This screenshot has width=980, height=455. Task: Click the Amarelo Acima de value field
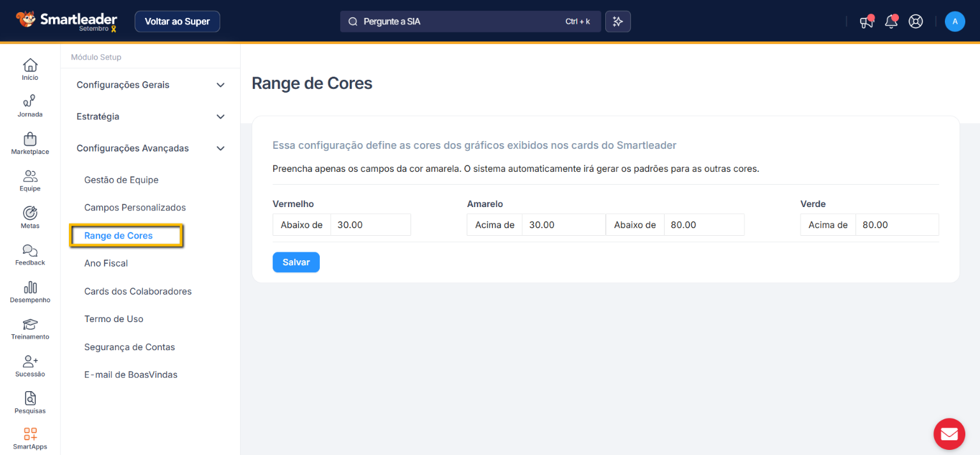[562, 225]
